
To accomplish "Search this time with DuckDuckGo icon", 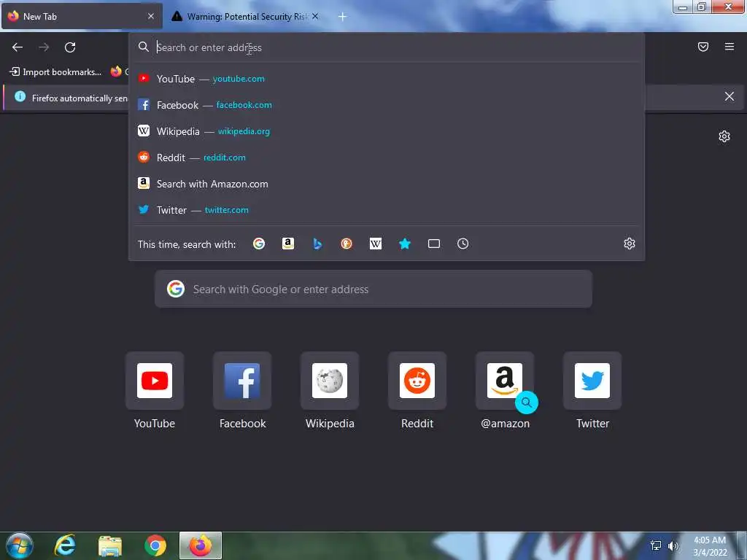I will tap(347, 244).
